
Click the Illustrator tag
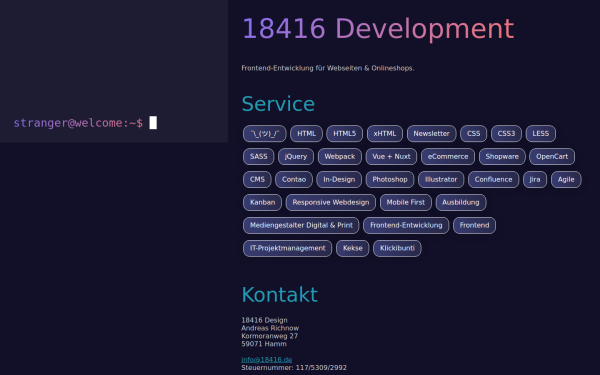tap(441, 179)
